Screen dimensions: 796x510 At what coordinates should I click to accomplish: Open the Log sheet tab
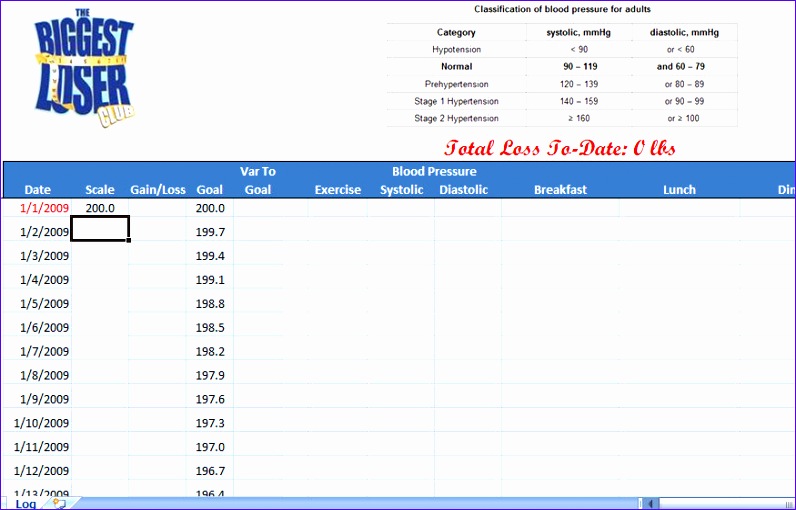[x=25, y=504]
